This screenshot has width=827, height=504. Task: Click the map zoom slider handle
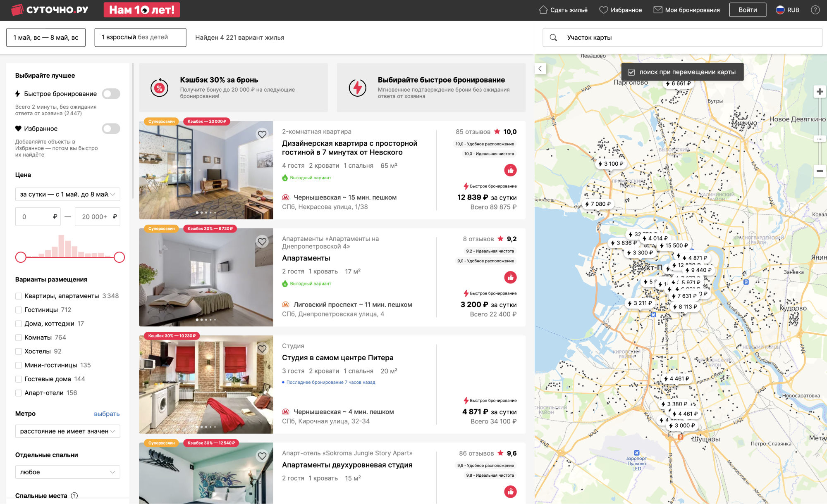tap(820, 139)
